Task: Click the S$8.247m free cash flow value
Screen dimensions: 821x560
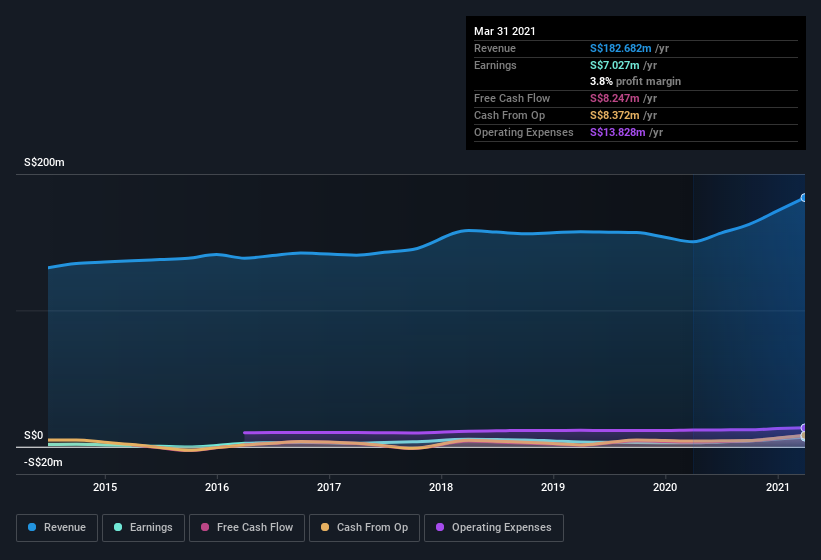Action: (x=615, y=98)
